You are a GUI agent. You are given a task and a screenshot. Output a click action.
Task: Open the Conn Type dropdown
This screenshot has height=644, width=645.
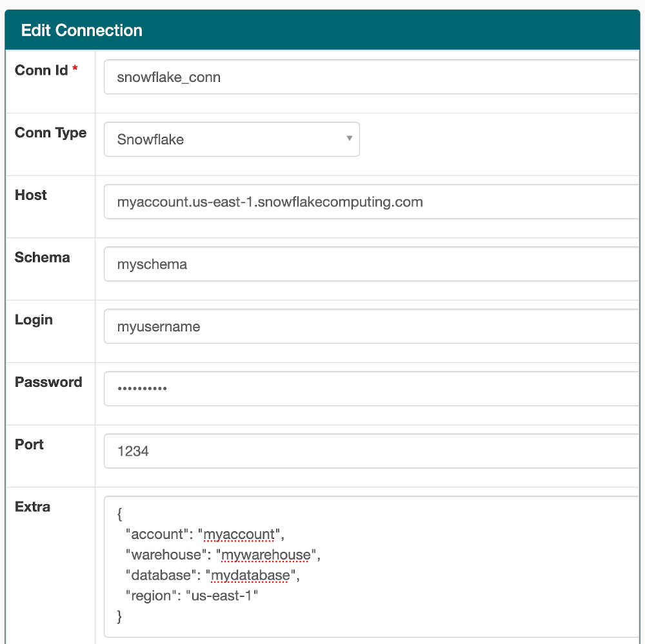click(x=232, y=139)
